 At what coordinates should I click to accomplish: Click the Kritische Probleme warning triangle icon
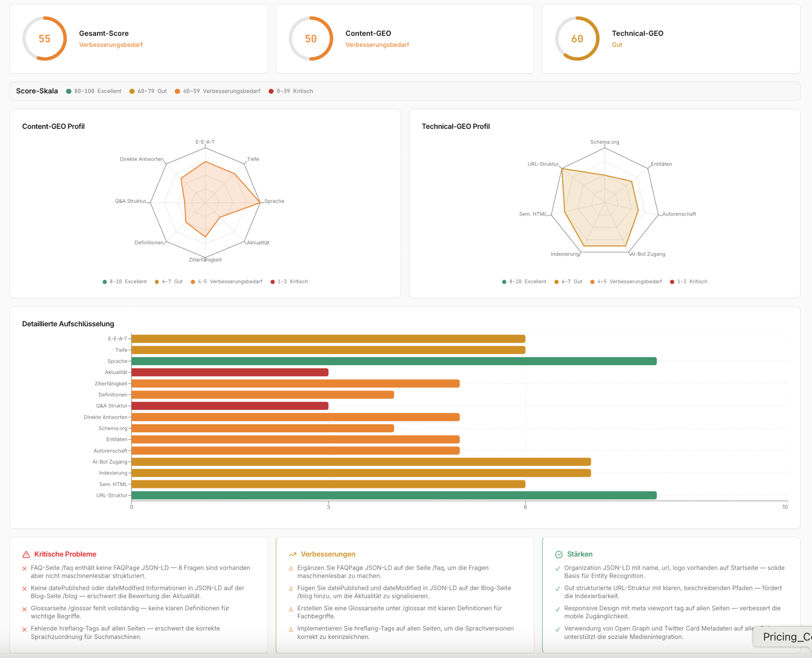[26, 554]
